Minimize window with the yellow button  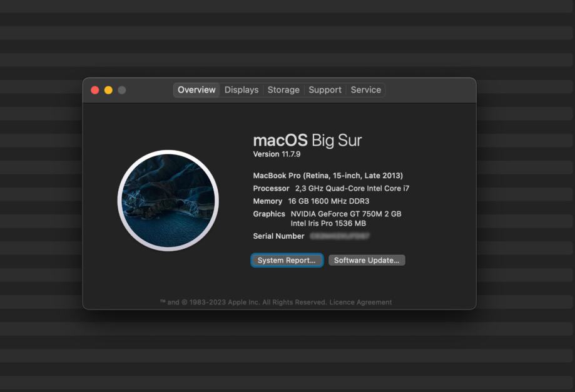(x=108, y=90)
